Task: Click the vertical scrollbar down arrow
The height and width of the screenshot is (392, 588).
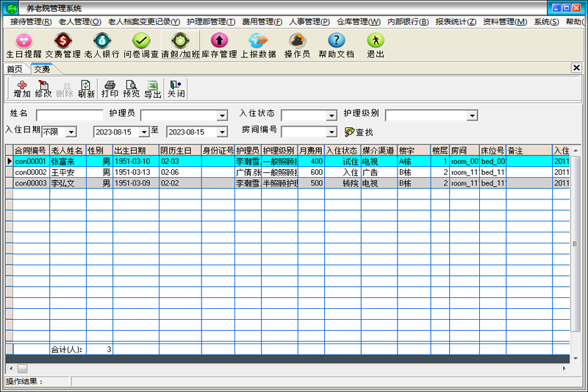Action: (x=576, y=359)
